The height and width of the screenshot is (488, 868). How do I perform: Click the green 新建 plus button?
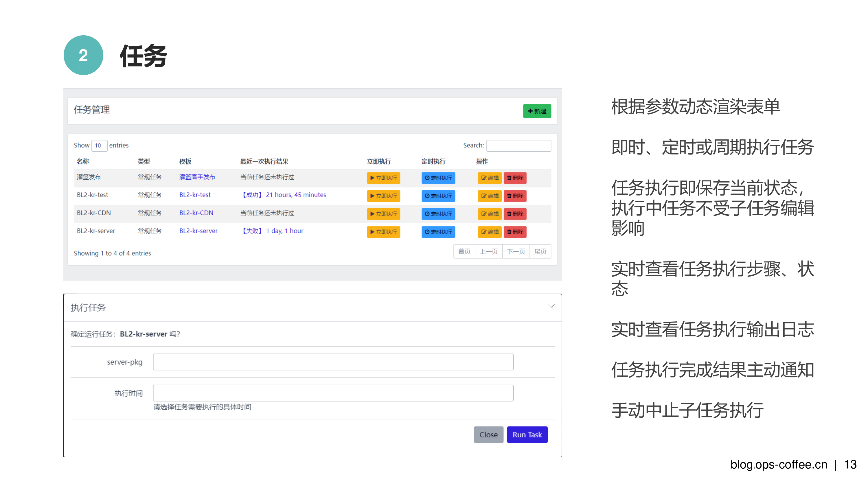click(x=537, y=111)
